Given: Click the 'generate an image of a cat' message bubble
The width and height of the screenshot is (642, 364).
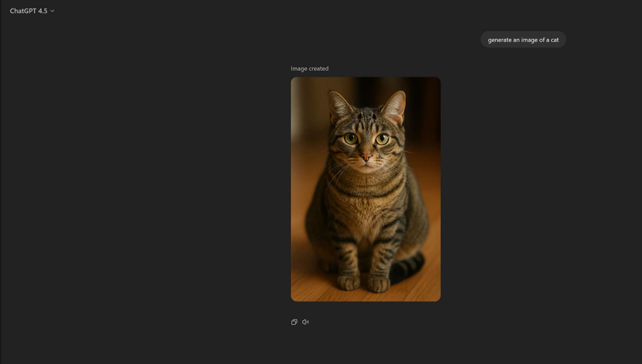Looking at the screenshot, I should pyautogui.click(x=523, y=40).
